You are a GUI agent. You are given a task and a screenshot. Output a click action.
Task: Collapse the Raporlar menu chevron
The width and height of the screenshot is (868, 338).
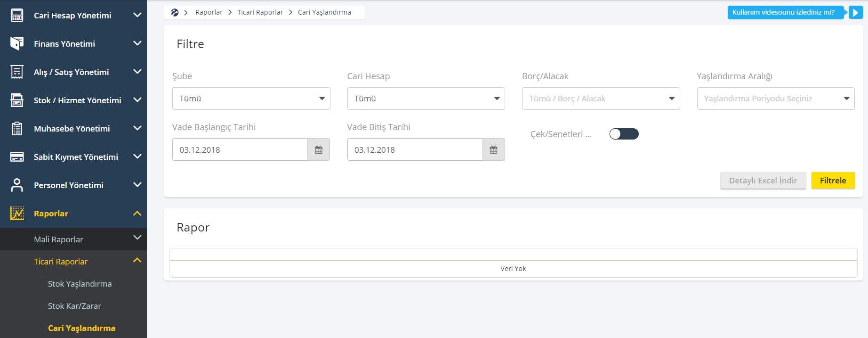coord(137,214)
